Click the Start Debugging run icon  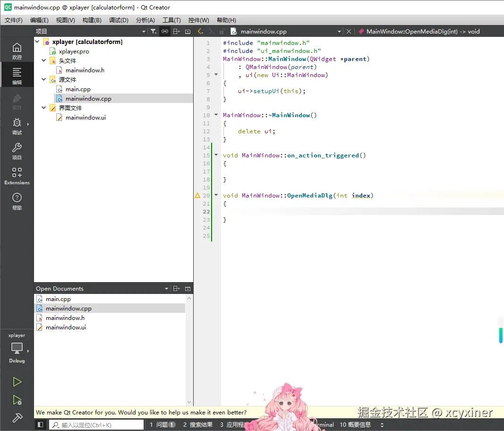17,400
